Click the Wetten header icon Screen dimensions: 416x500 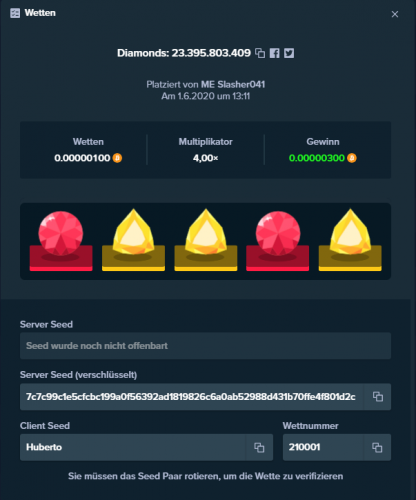pyautogui.click(x=15, y=13)
